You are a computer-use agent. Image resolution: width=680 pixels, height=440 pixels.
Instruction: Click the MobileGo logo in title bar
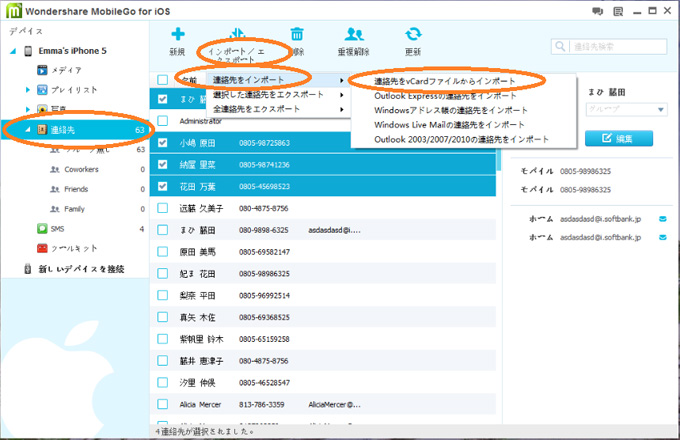(x=13, y=11)
